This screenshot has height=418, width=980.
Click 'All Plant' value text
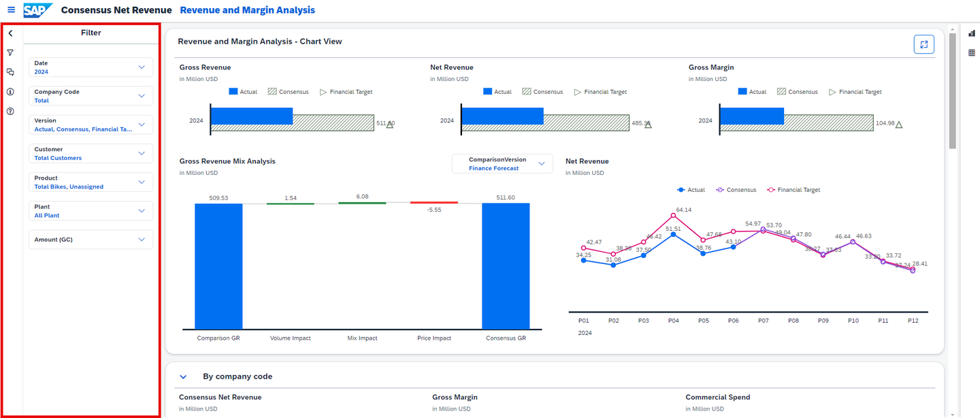point(47,215)
